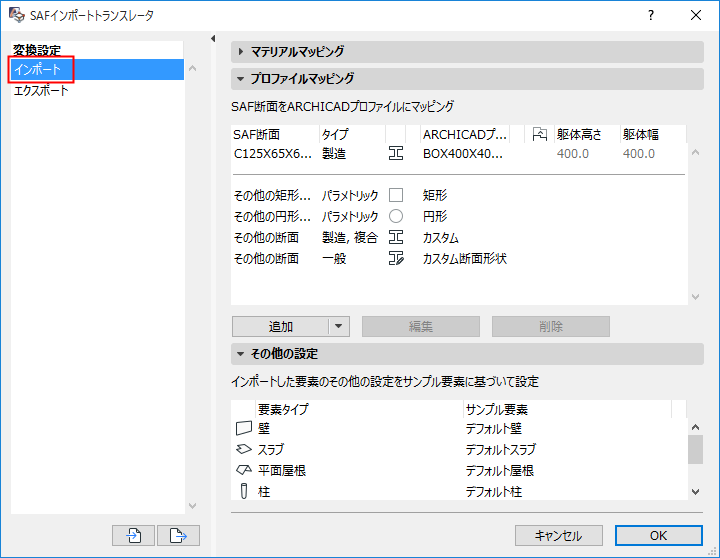Click the sample elements scrollbar thumb
The width and height of the screenshot is (720, 558).
tap(695, 450)
